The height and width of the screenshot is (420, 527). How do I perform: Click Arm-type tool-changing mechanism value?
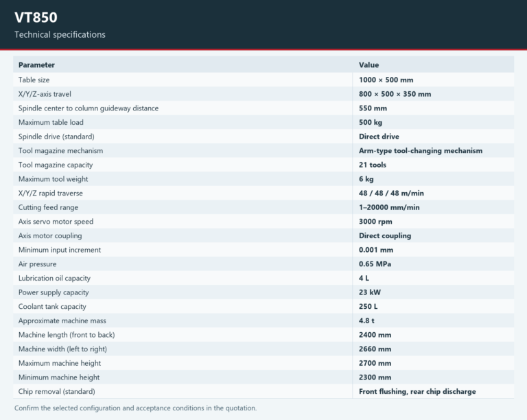click(421, 150)
